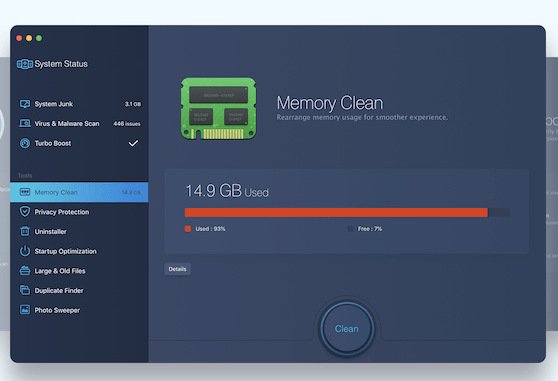Screen dimensions: 558x381
Task: Click 'Rearrange memory usage' subtitle
Action: coord(362,117)
